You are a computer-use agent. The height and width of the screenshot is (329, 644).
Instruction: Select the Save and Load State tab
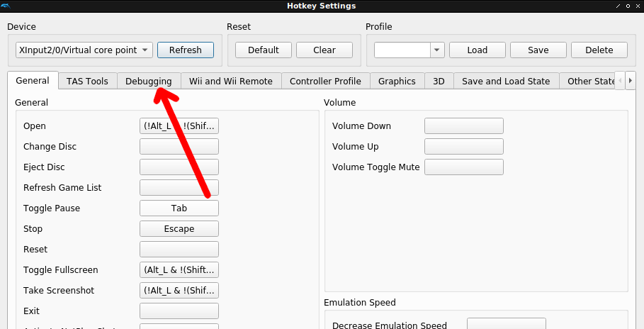coord(506,82)
